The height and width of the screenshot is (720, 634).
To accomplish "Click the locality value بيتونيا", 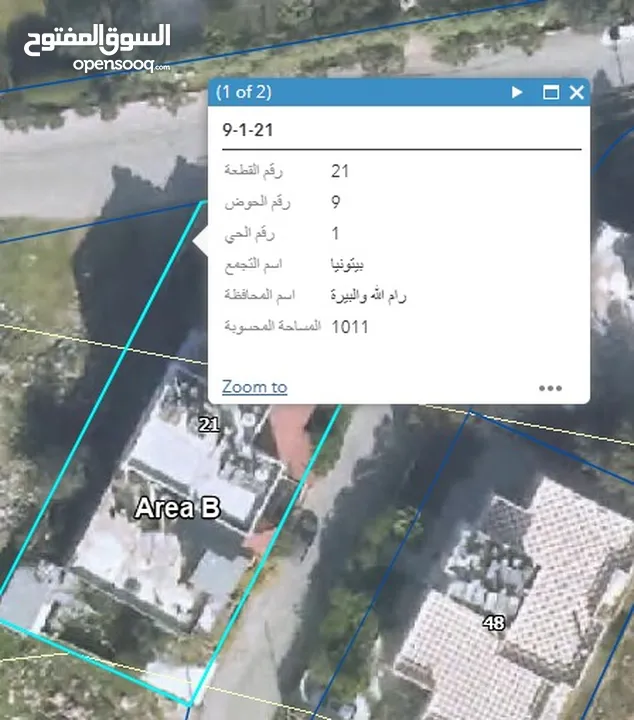I will pyautogui.click(x=347, y=264).
